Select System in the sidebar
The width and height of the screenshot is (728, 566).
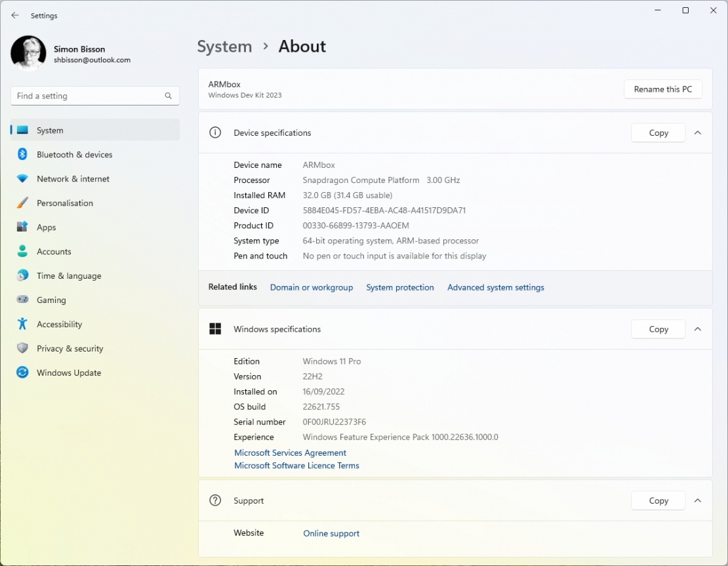[x=49, y=130]
